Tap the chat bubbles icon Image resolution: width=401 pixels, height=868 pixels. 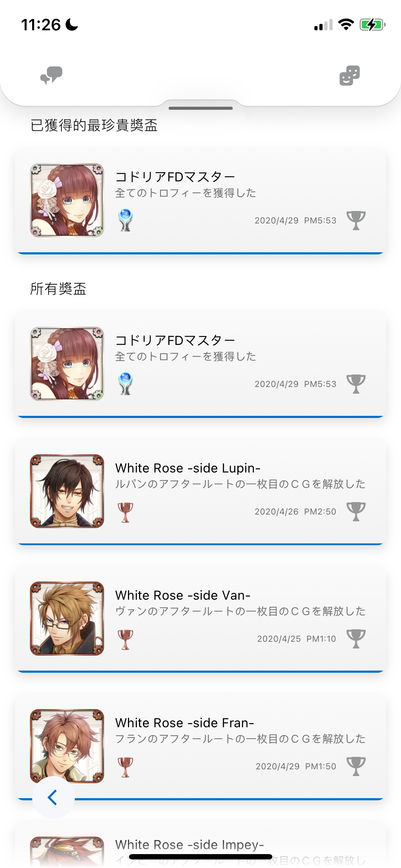51,75
